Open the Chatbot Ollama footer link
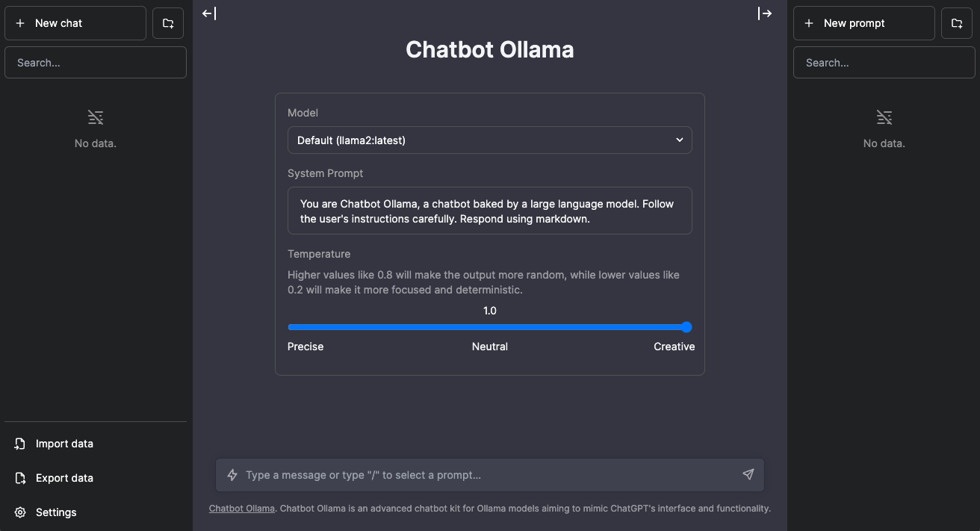This screenshot has height=531, width=980. [x=241, y=509]
